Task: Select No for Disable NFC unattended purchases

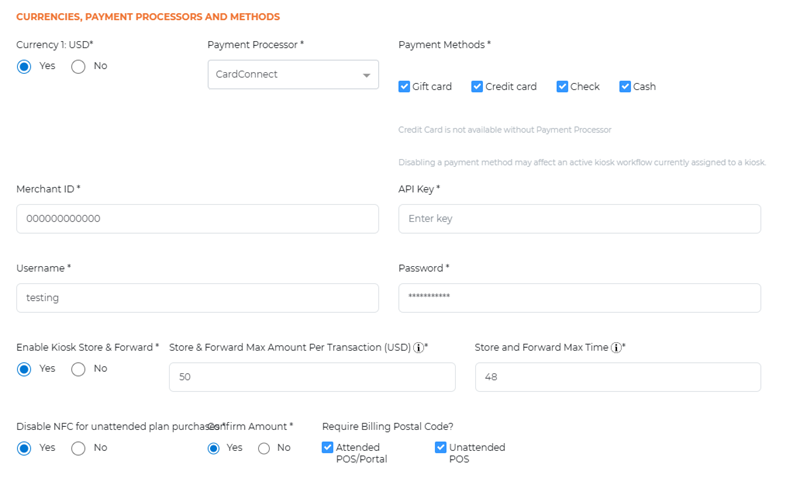Action: click(78, 448)
